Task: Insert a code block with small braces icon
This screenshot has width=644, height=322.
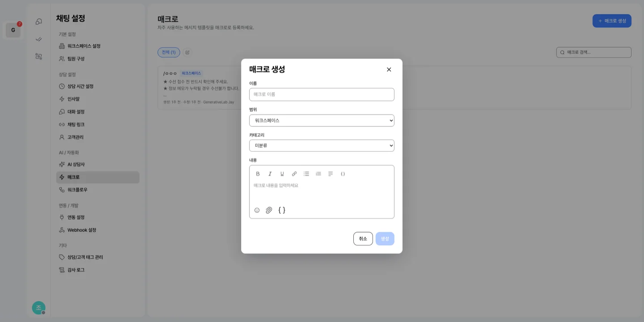Action: tap(343, 174)
